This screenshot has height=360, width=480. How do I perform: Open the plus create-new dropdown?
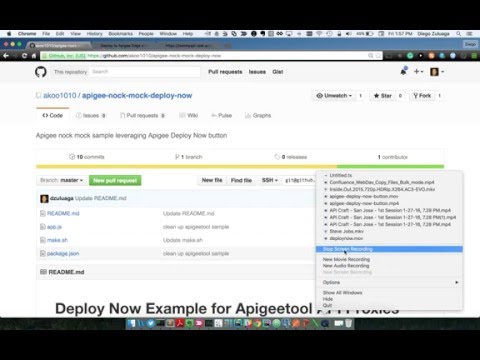point(418,71)
